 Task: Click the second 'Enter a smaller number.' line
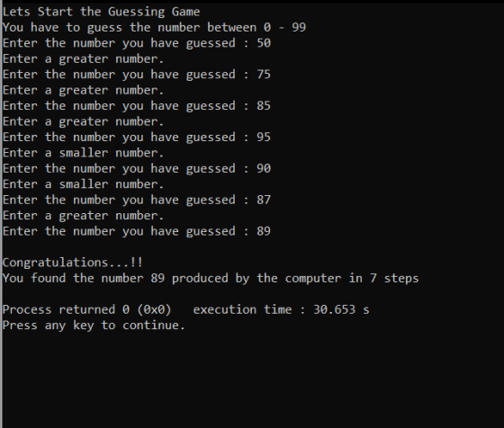(84, 184)
